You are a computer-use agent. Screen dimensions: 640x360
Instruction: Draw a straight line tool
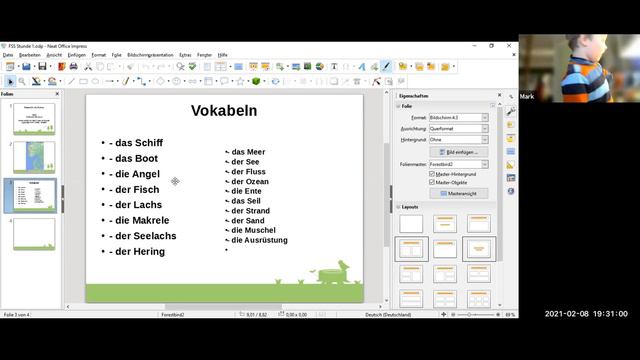click(71, 82)
